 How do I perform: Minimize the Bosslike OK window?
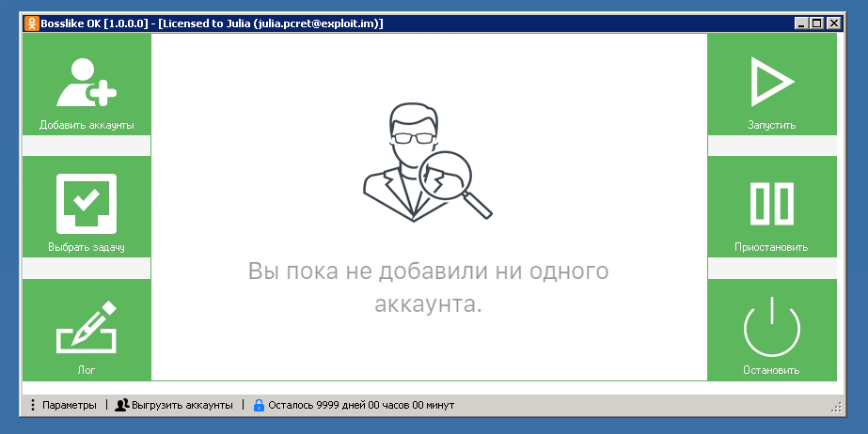pyautogui.click(x=801, y=23)
